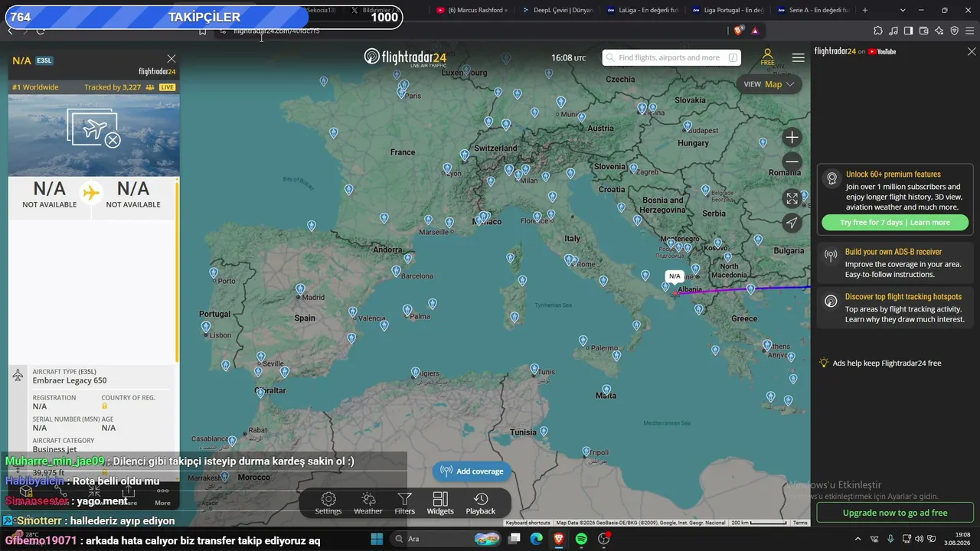Image resolution: width=980 pixels, height=551 pixels.
Task: Open the Widgets panel
Action: click(440, 504)
